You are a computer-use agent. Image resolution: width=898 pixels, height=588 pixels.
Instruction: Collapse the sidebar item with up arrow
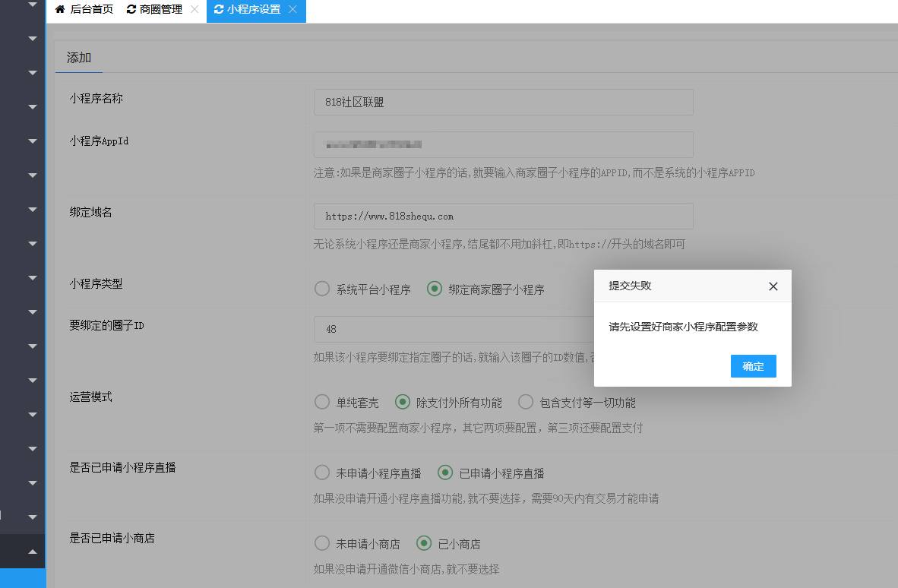pos(32,552)
